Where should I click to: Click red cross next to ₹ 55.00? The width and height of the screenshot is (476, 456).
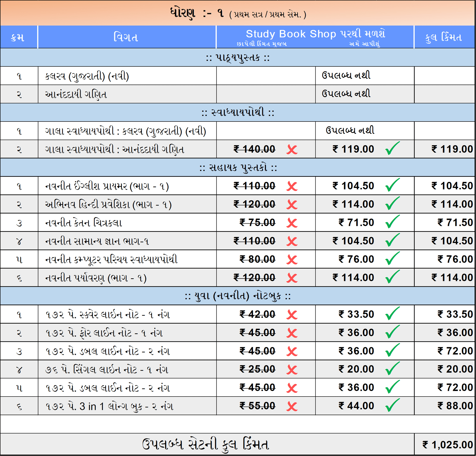[292, 406]
